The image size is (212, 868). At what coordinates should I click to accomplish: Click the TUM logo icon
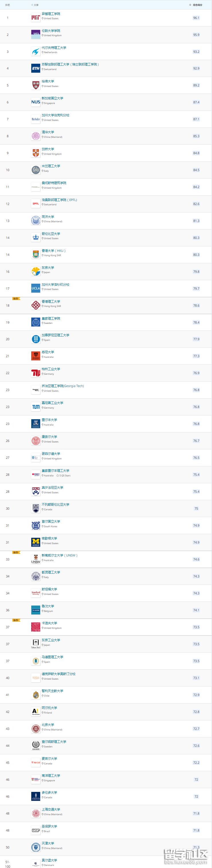(x=36, y=407)
